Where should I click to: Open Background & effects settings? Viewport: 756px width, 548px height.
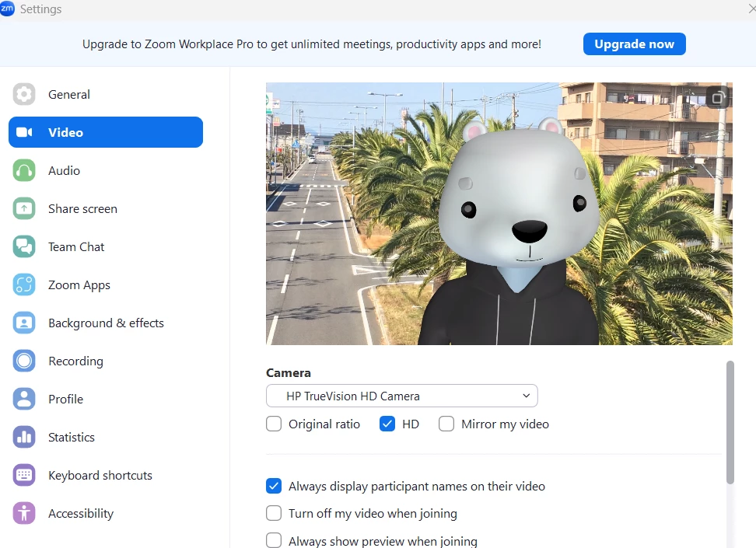click(106, 323)
